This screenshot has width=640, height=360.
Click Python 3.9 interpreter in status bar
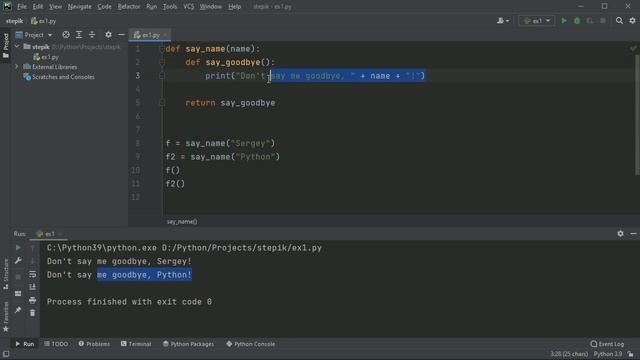[608, 354]
